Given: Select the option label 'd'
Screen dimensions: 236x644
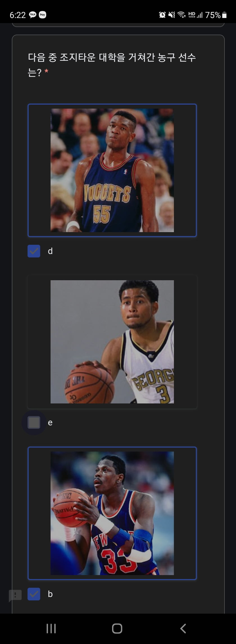Looking at the screenshot, I should [50, 251].
